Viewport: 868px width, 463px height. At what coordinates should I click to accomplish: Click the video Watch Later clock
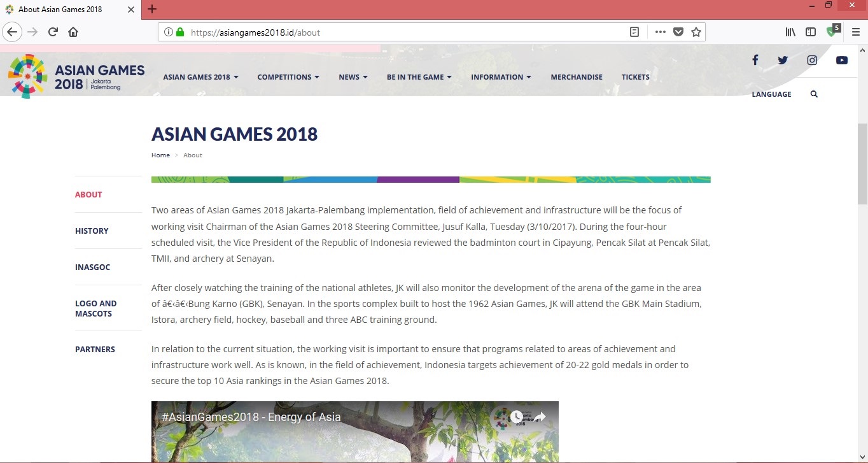(x=516, y=417)
